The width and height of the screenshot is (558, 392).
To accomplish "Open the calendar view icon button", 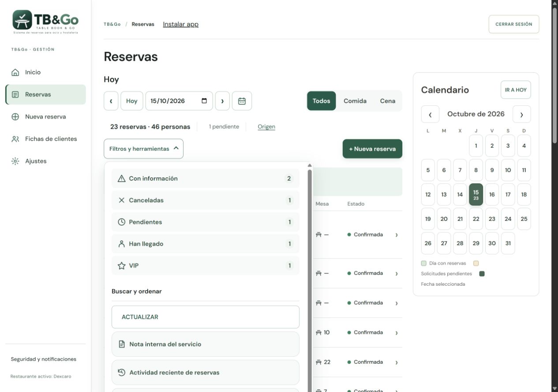I will pos(242,101).
